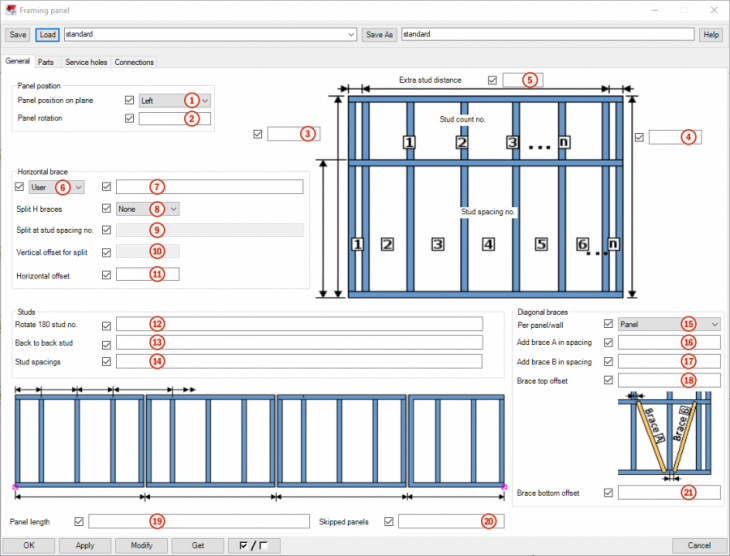The height and width of the screenshot is (556, 730).
Task: Click the Panel length input field
Action: (x=199, y=522)
